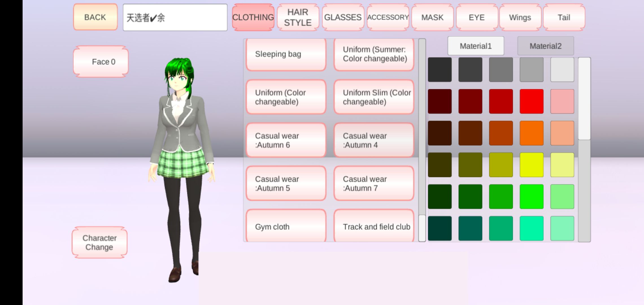Open the HAIR STYLE tab
The width and height of the screenshot is (644, 305).
point(298,17)
